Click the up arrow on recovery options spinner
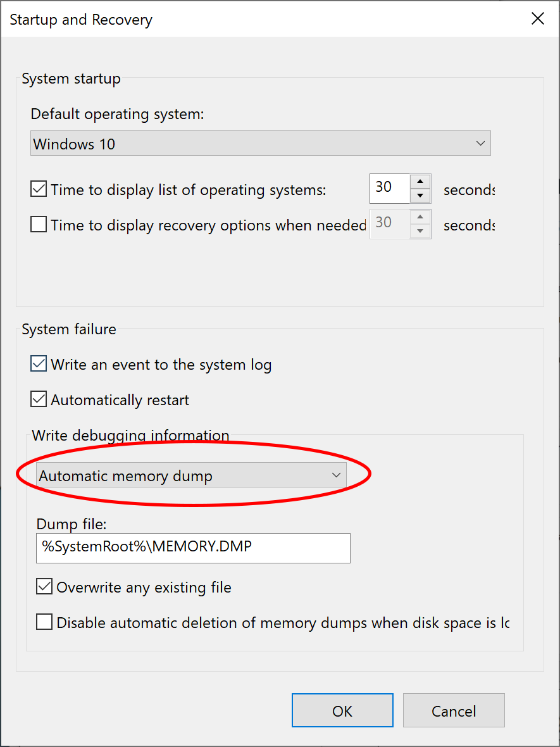This screenshot has width=560, height=747. [x=420, y=217]
